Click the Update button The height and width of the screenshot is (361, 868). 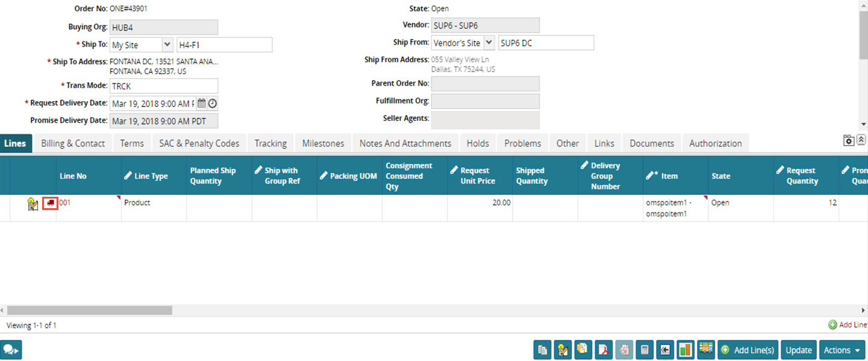(x=799, y=350)
